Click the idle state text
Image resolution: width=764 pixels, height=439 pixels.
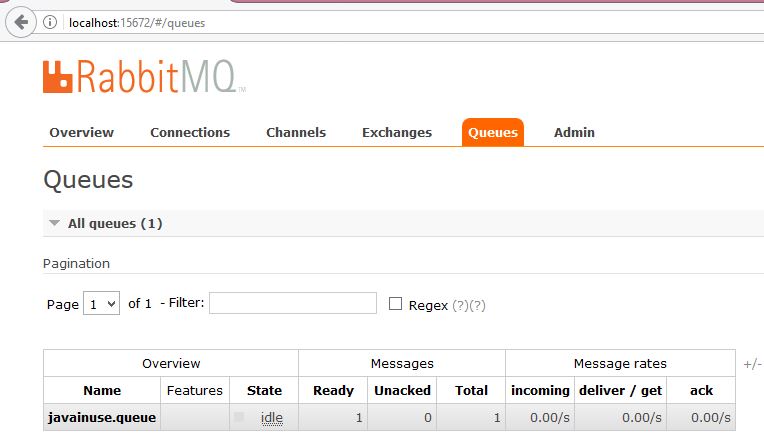pyautogui.click(x=271, y=418)
